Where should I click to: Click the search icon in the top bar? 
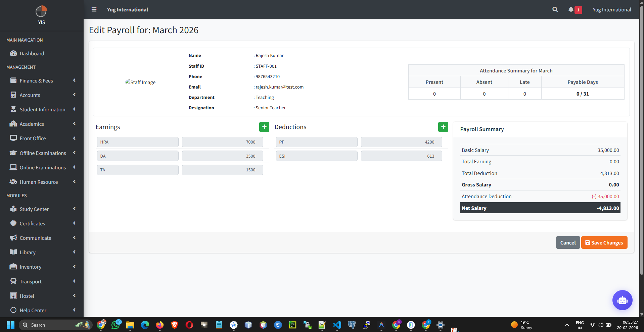555,9
